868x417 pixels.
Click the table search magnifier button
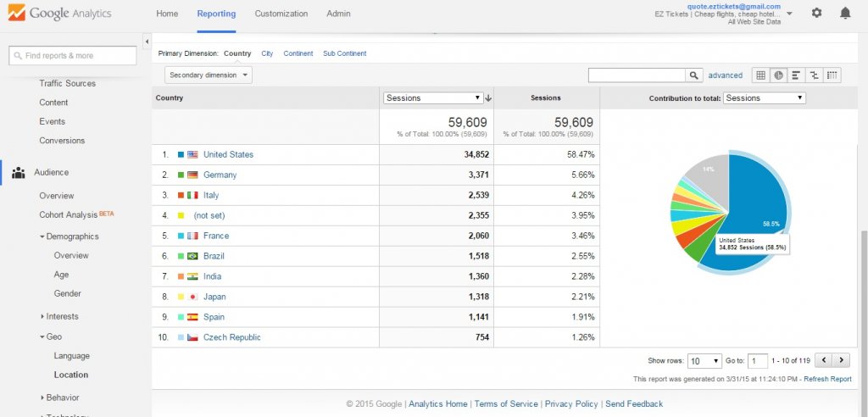pyautogui.click(x=694, y=75)
